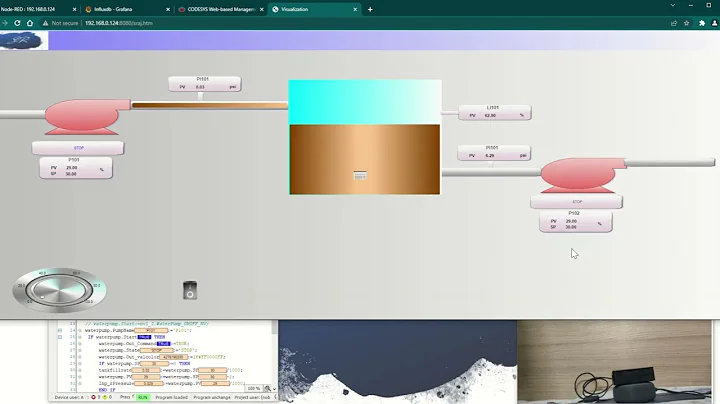The height and width of the screenshot is (404, 720).
Task: Click breakpoint dot on line 26
Action: pyautogui.click(x=80, y=343)
